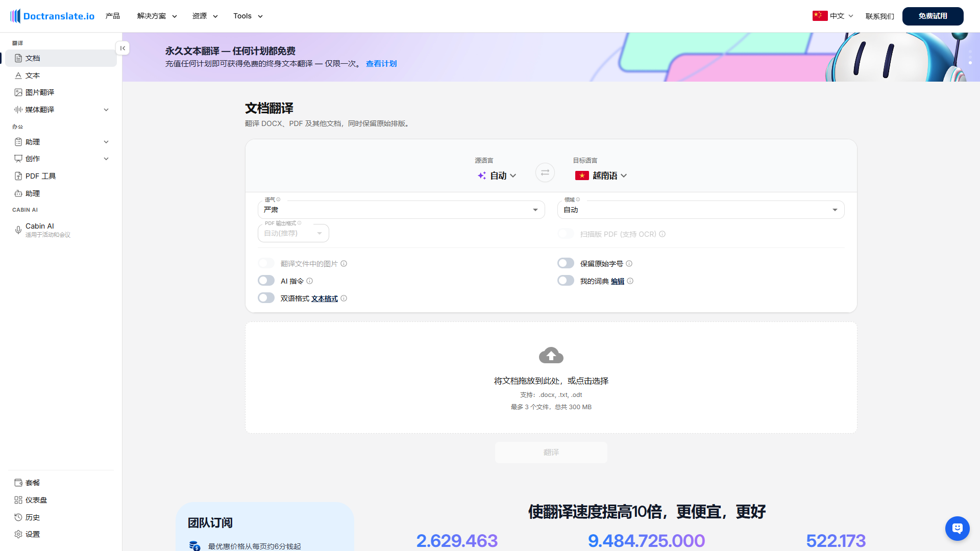Click info icon beside 我的词典
Screen dimensions: 980x551
coord(630,281)
